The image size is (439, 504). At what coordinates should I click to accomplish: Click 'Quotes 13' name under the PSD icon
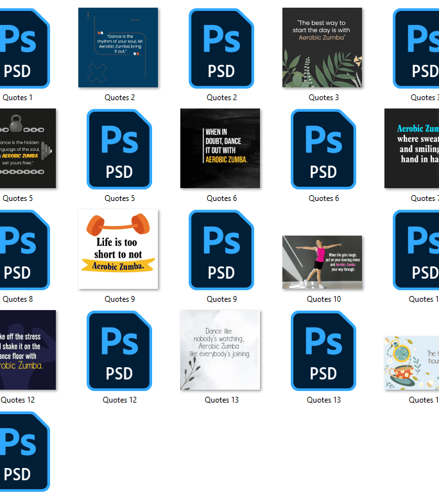coord(323,400)
